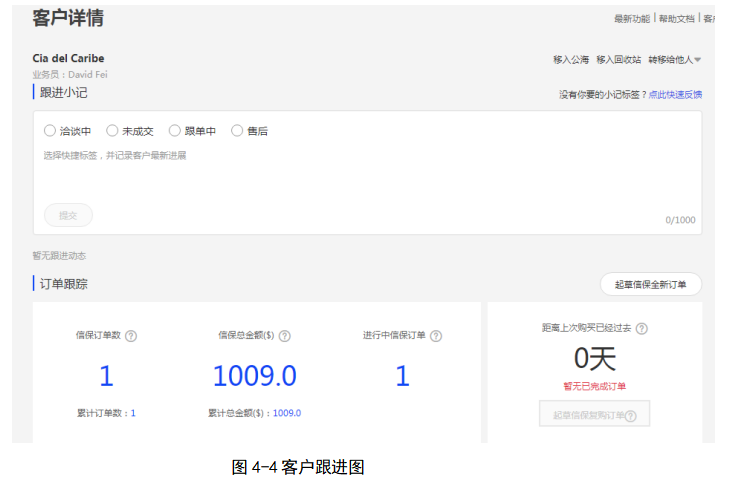Expand the 转移给他人 dropdown arrow
The height and width of the screenshot is (487, 746).
coord(698,60)
